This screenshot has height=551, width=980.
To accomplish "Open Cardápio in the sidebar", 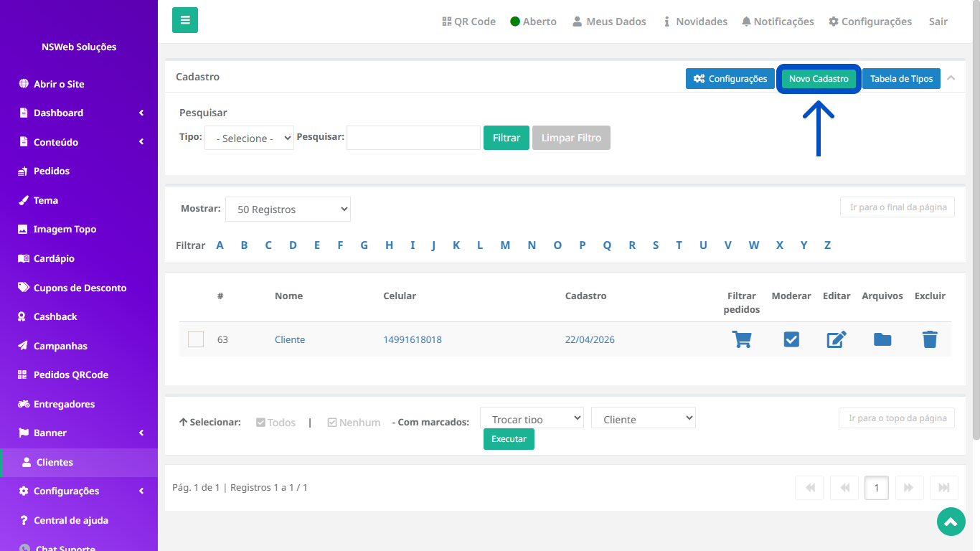I will pos(79,258).
